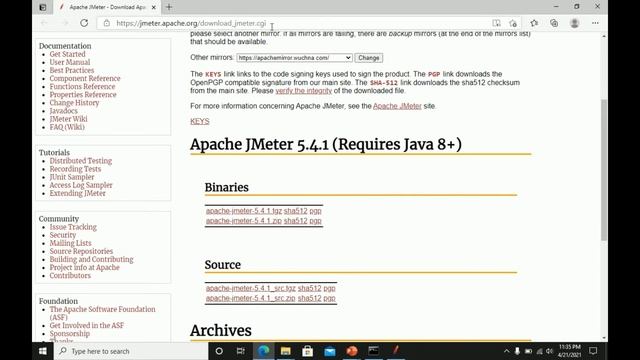Open a new tab with plus icon
The height and width of the screenshot is (360, 640).
(169, 7)
